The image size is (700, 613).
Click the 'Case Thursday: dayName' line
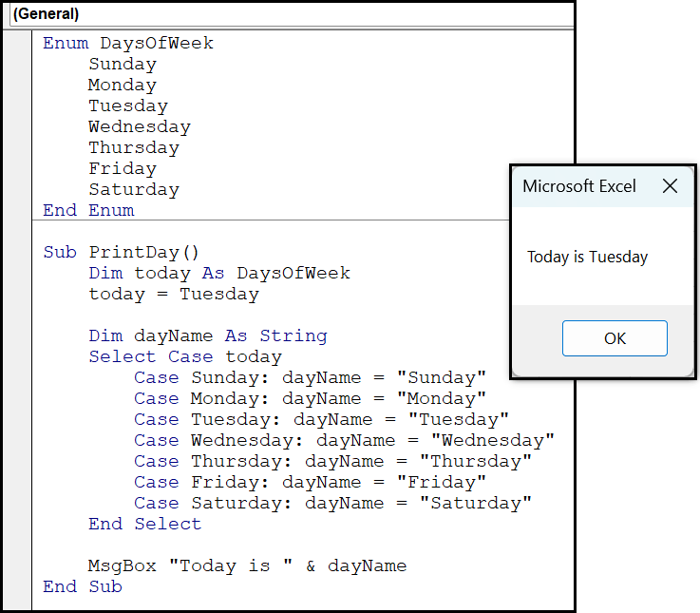coord(333,461)
